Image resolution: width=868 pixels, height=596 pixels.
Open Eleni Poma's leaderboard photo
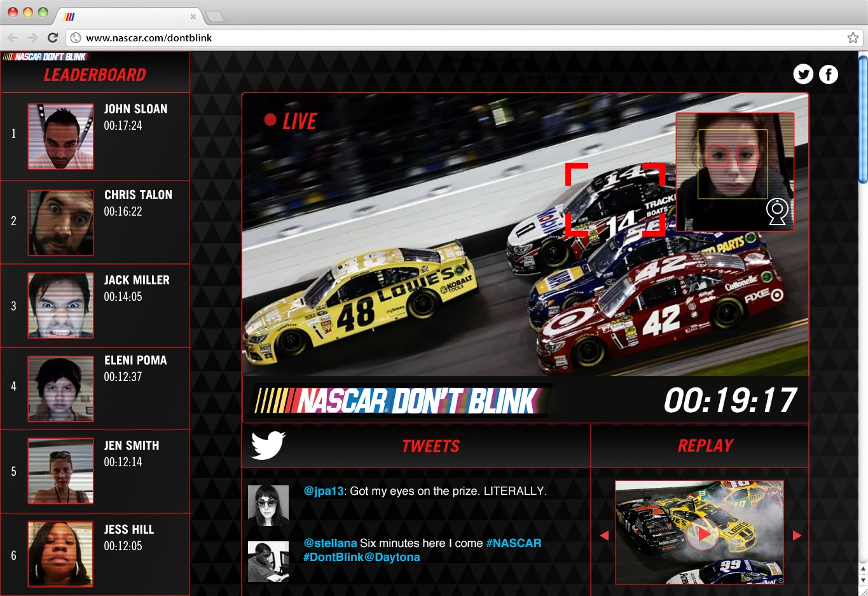60,389
